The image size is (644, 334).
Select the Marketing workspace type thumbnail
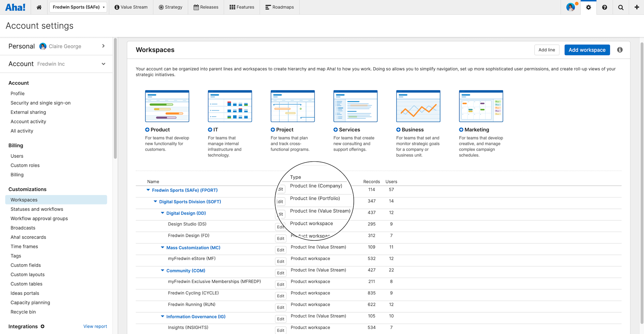[481, 106]
